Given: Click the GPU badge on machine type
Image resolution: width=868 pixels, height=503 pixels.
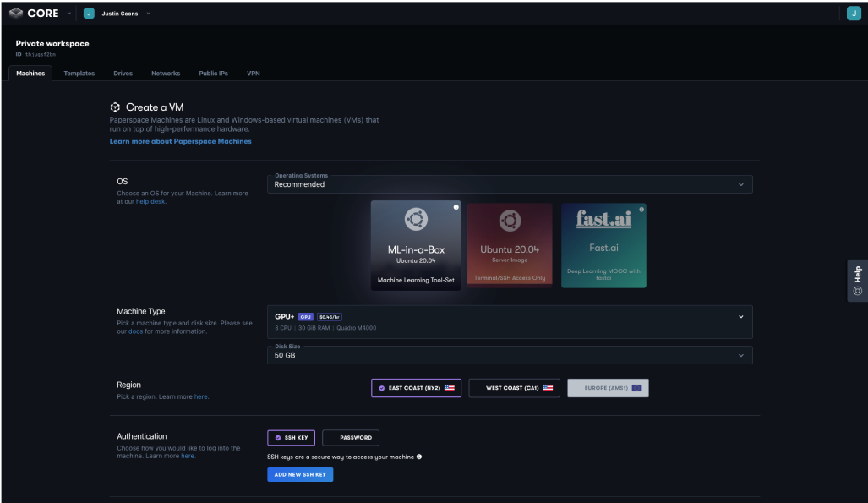Looking at the screenshot, I should [x=306, y=317].
